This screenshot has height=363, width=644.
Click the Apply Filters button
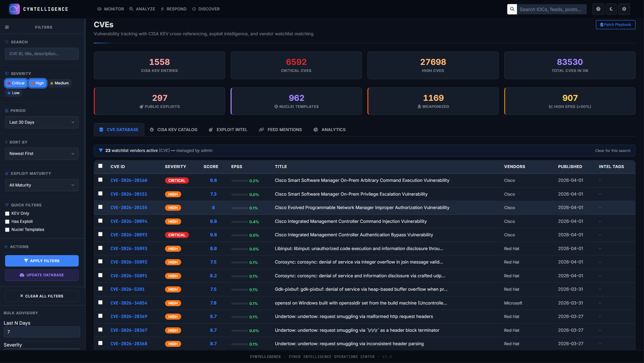[x=42, y=261]
